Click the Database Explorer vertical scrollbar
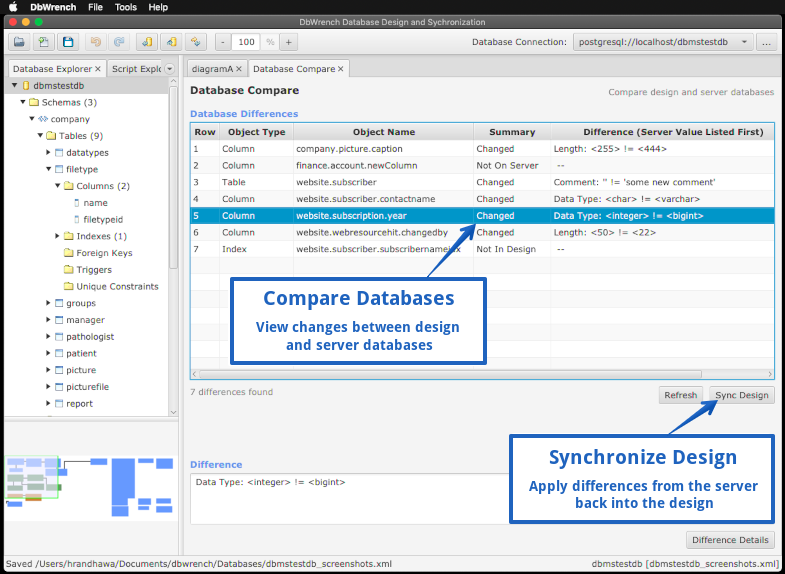 [173, 178]
